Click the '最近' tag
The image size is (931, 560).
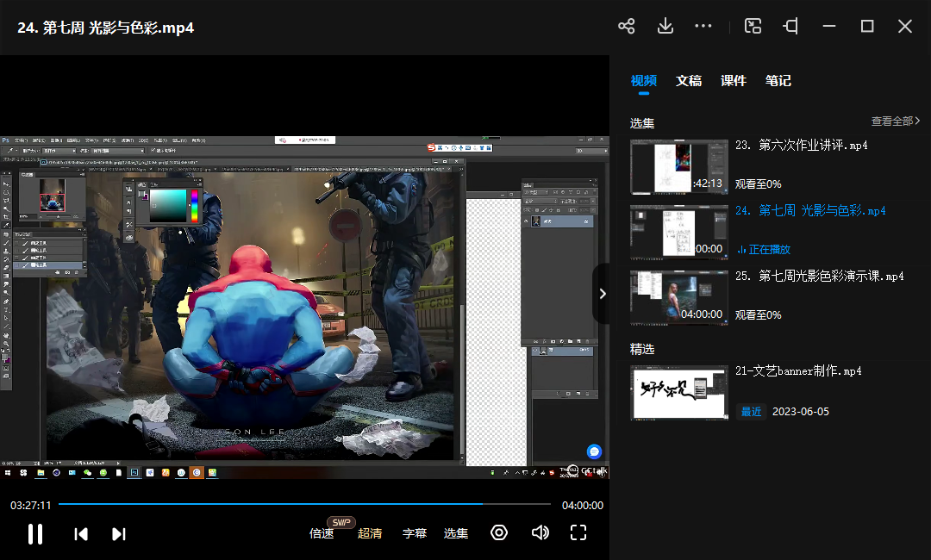tap(751, 412)
